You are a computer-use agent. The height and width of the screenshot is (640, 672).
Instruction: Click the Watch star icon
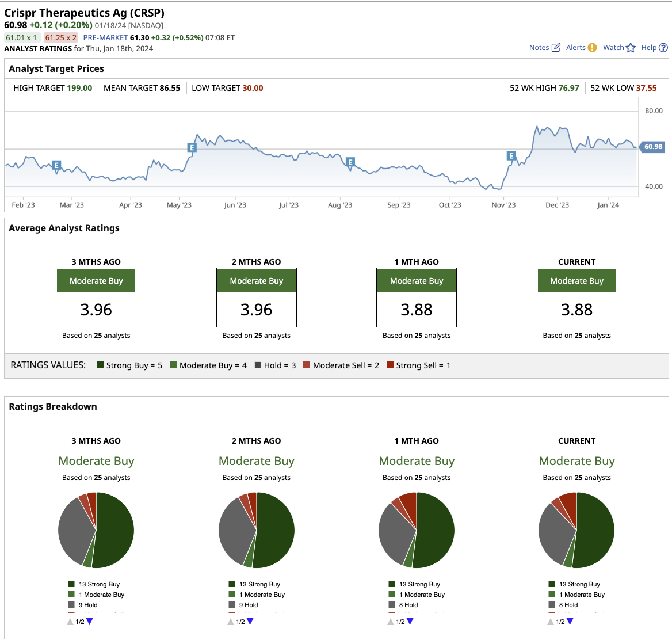tap(631, 48)
